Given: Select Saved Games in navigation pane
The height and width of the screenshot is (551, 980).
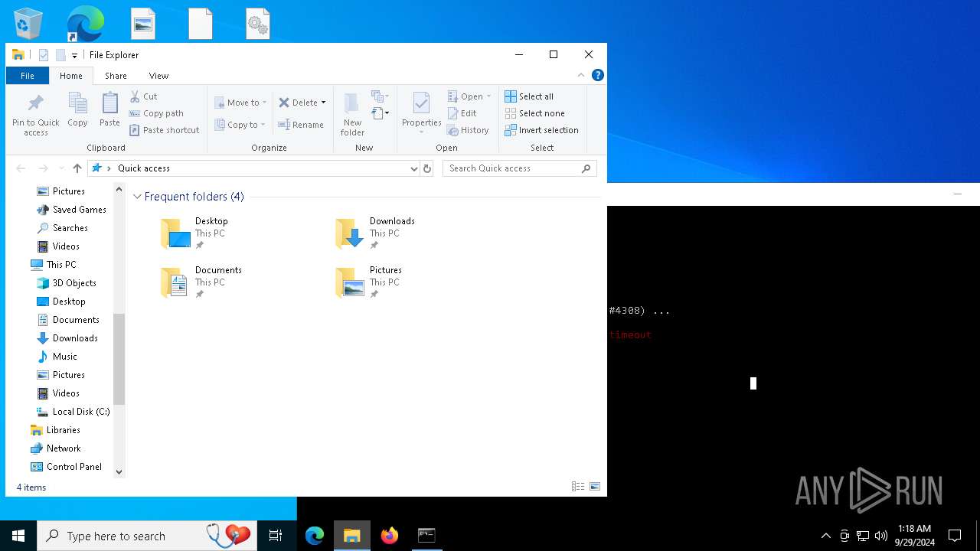Looking at the screenshot, I should 71,210.
